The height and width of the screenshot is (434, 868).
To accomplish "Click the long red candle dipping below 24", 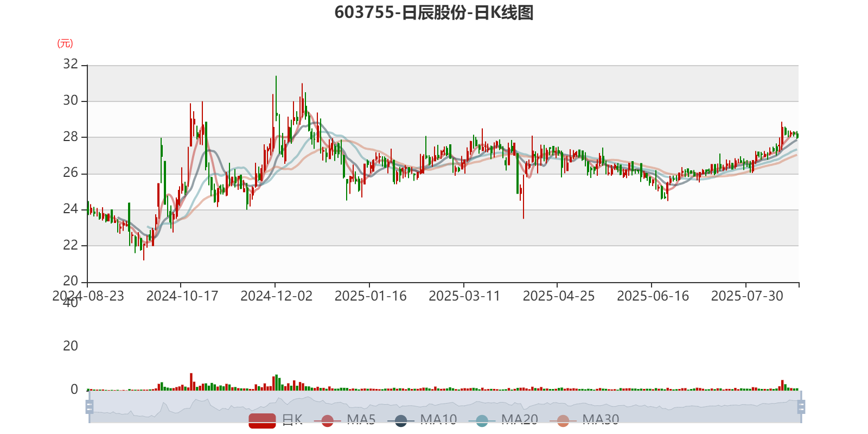I will pyautogui.click(x=524, y=196).
